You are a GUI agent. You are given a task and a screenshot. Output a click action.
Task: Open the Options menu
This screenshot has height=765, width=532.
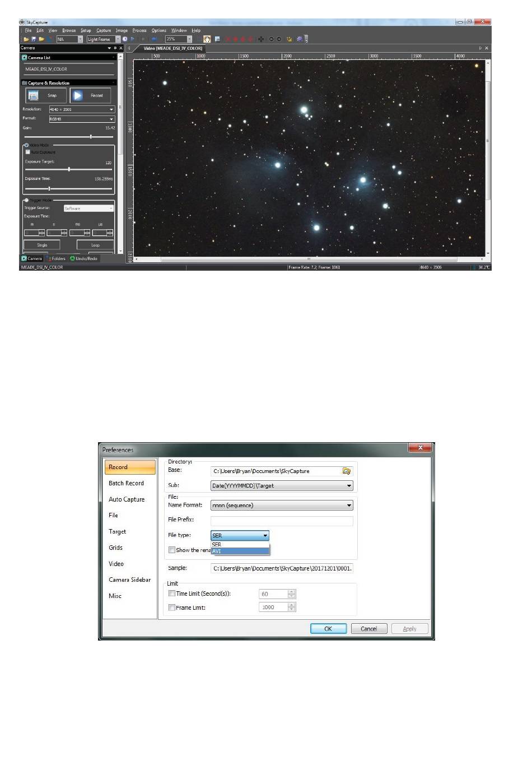[x=159, y=31]
